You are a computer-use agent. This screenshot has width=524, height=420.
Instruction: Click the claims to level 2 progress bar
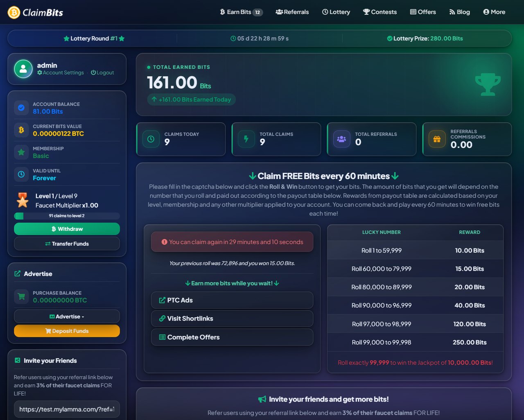click(x=67, y=216)
